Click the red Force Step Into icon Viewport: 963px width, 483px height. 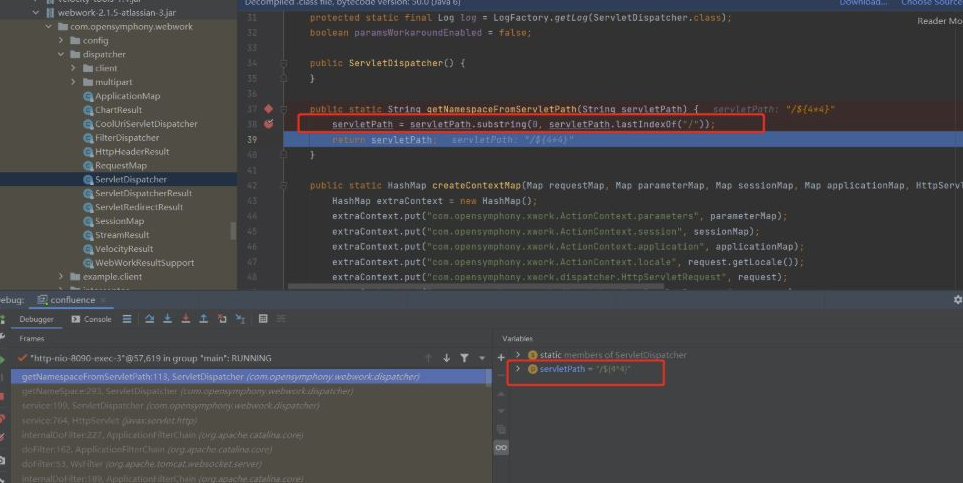coord(185,319)
